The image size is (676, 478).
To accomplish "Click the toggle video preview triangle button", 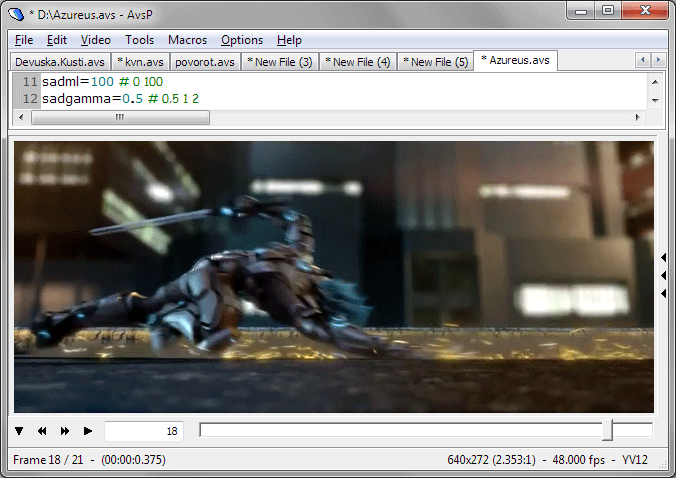I will tap(19, 431).
